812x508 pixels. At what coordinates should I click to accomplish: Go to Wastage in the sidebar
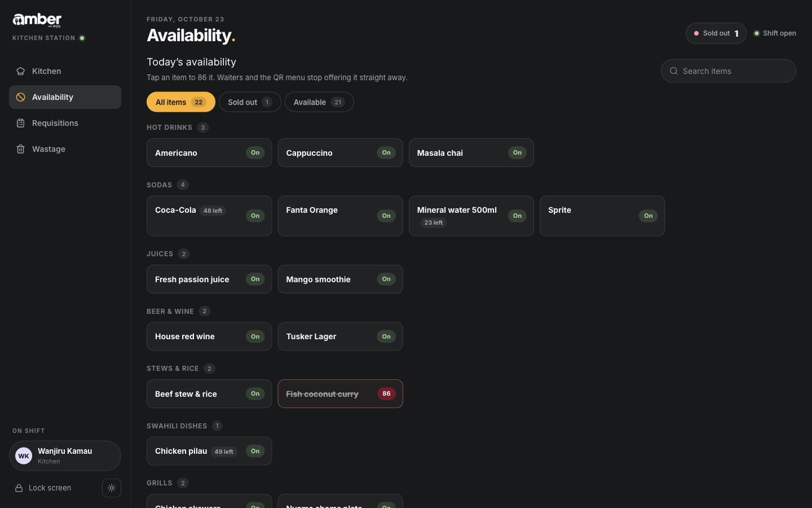(x=65, y=149)
